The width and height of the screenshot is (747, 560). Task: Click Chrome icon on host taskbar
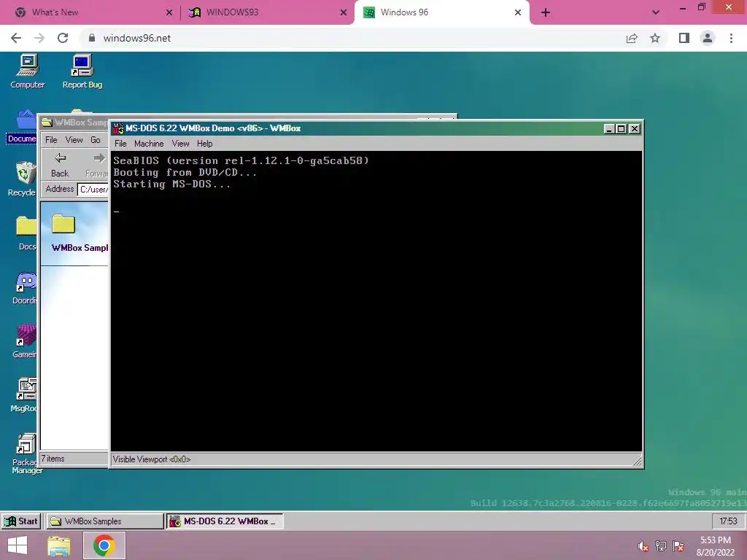104,545
